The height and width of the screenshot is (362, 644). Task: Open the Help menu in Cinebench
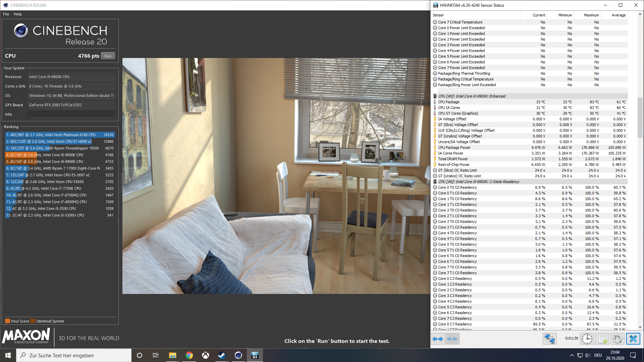pos(17,14)
